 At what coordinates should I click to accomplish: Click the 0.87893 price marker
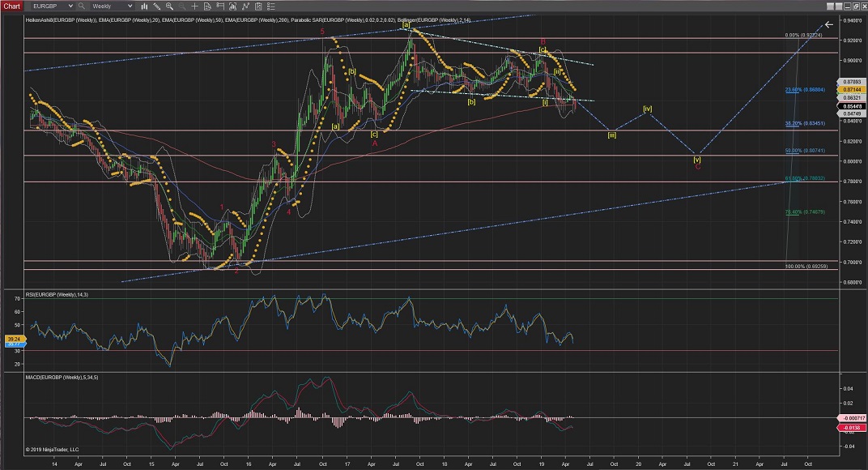point(852,82)
